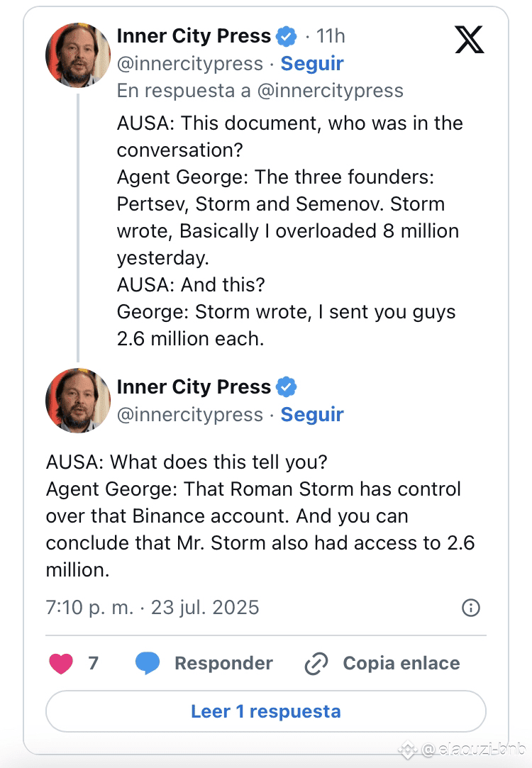Open the X logo link
Screen dimensions: 532x768
tap(470, 40)
